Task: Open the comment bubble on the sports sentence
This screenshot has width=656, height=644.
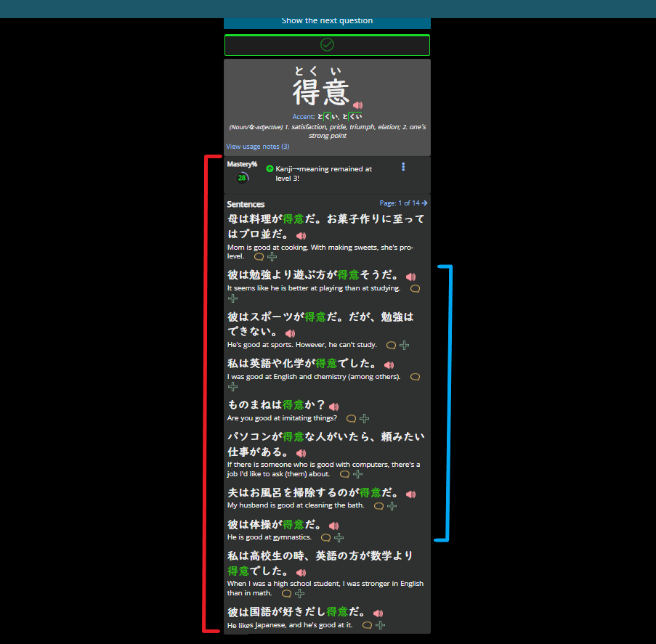Action: 391,345
